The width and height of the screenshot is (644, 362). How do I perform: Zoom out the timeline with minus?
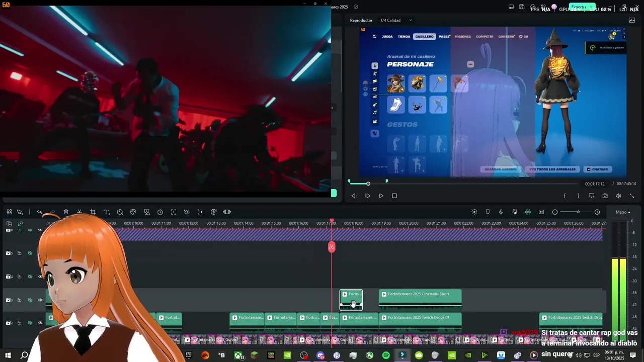555,212
